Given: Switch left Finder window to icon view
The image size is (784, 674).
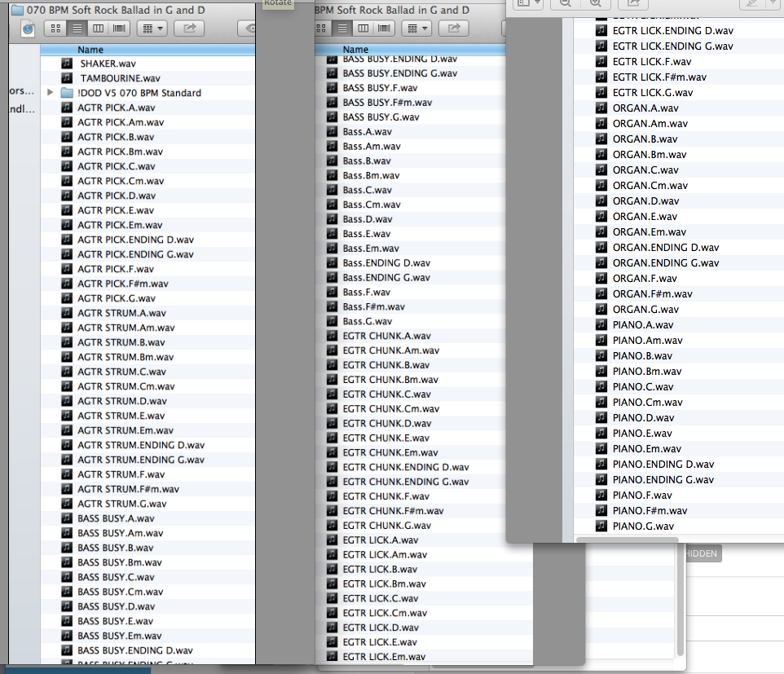Looking at the screenshot, I should pyautogui.click(x=55, y=28).
